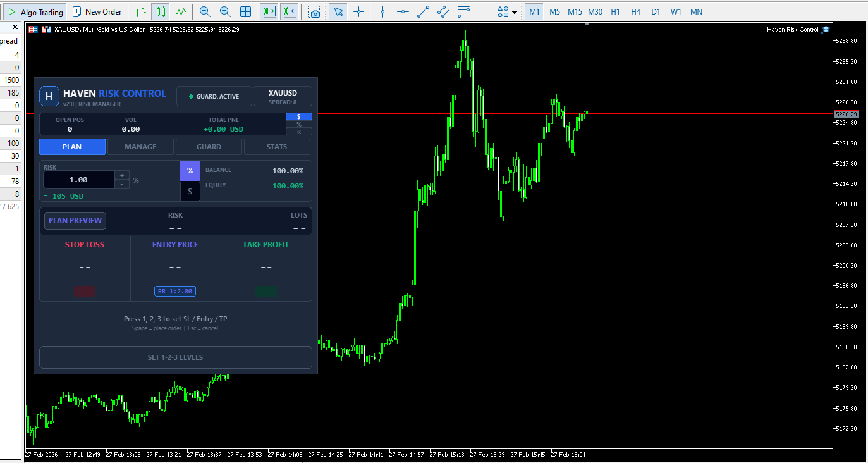868x463 pixels.
Task: Zoom out of the chart
Action: tap(225, 11)
